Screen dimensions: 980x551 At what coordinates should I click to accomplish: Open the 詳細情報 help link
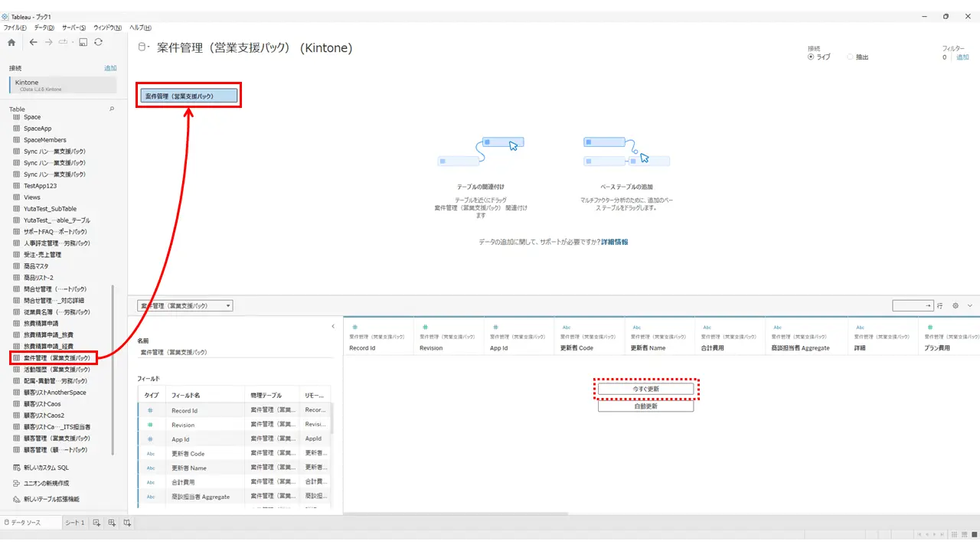point(615,242)
